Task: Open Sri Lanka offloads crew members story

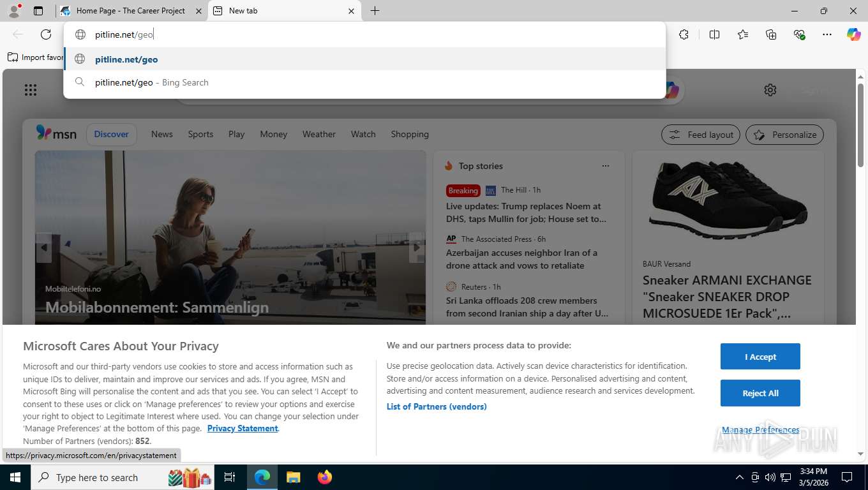Action: coord(527,307)
